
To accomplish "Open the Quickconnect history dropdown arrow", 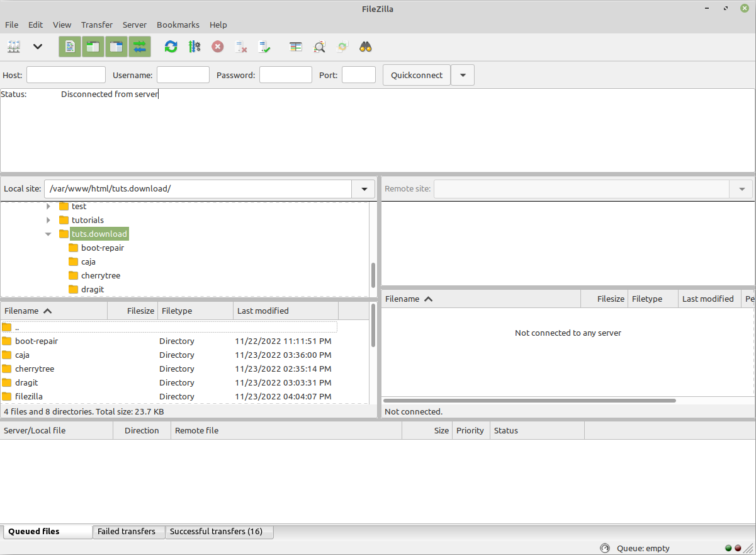I will tap(463, 75).
